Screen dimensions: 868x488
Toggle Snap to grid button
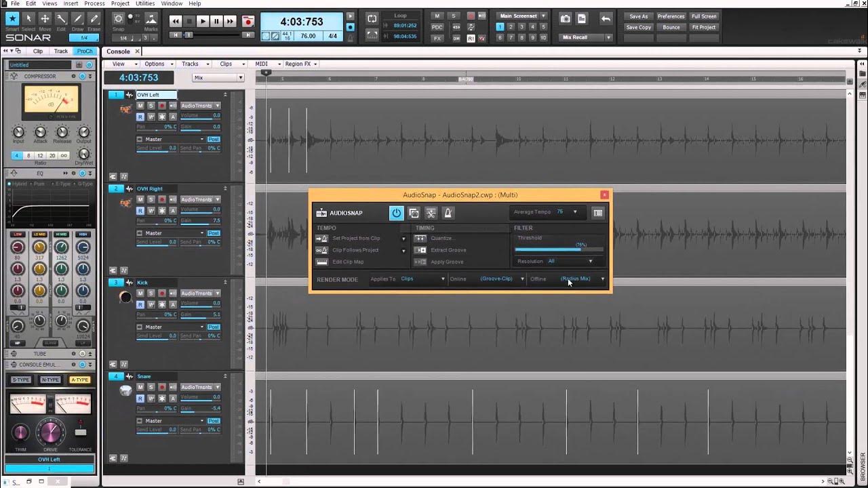click(x=119, y=18)
